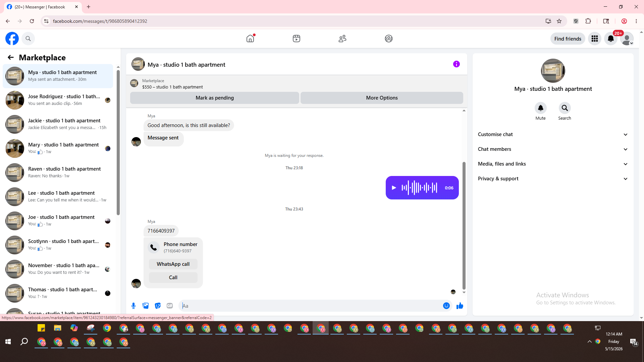Open the Facebook menu grid icon
The width and height of the screenshot is (644, 362).
tap(595, 39)
